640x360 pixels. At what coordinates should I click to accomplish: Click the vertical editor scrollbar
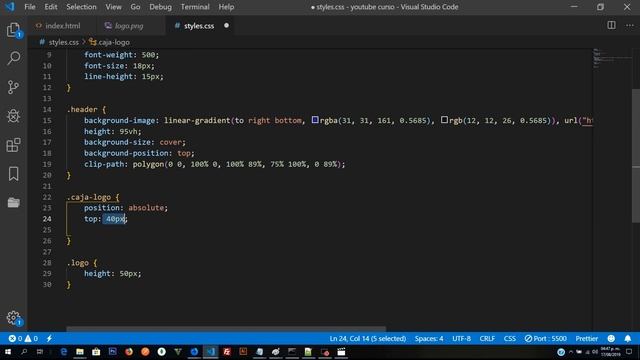pos(636,155)
